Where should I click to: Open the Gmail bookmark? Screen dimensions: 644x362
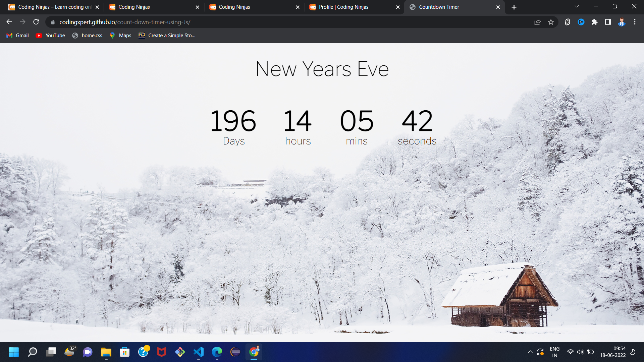tap(18, 36)
